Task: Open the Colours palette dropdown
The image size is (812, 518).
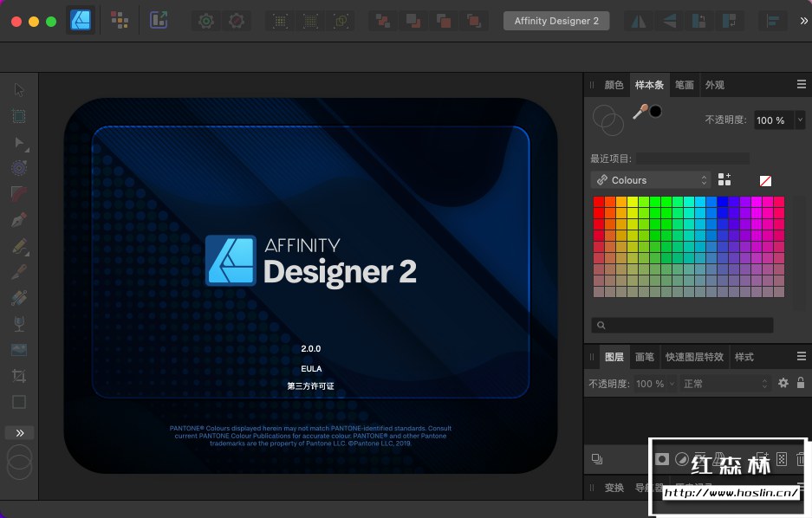Action: pos(651,180)
